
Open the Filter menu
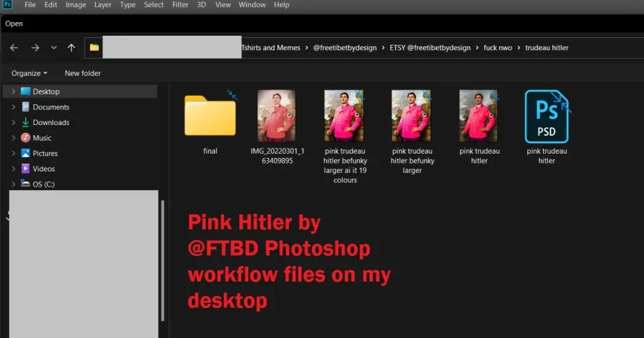(x=180, y=5)
